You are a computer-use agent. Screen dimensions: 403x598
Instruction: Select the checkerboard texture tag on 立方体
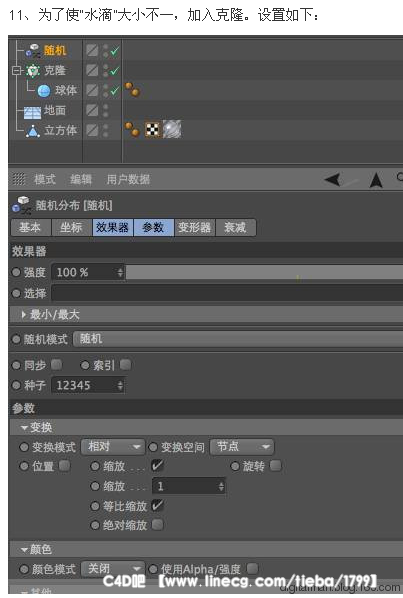153,129
